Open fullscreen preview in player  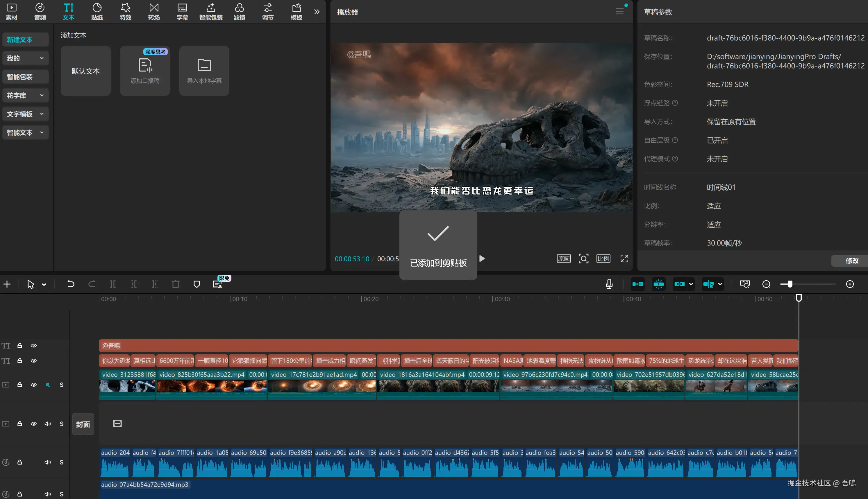tap(624, 259)
